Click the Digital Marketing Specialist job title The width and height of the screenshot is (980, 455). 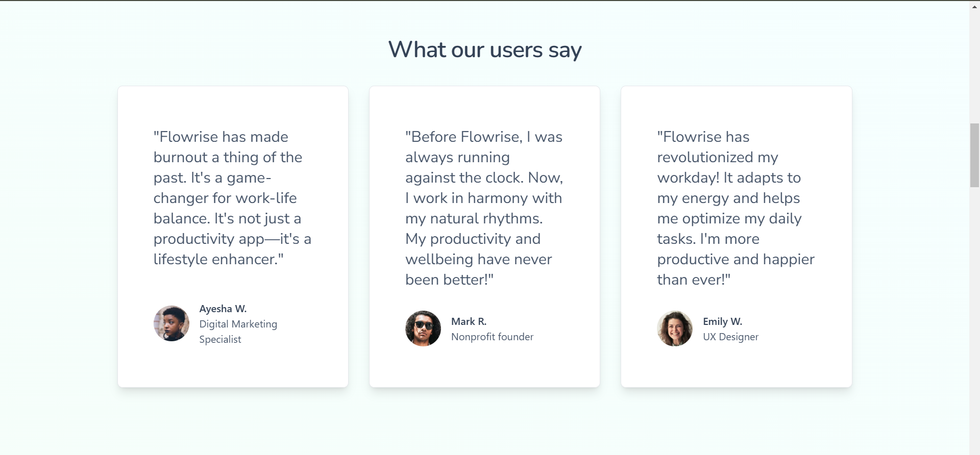pyautogui.click(x=238, y=332)
